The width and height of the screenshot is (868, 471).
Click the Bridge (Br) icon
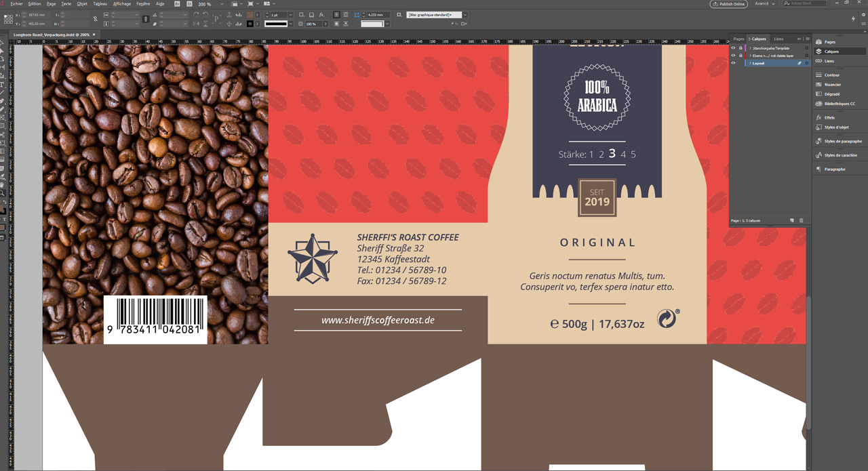[x=178, y=4]
